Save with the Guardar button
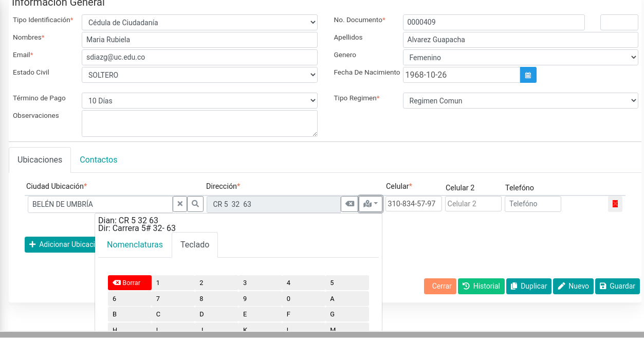Screen dimensions: 644x338 pos(617,287)
